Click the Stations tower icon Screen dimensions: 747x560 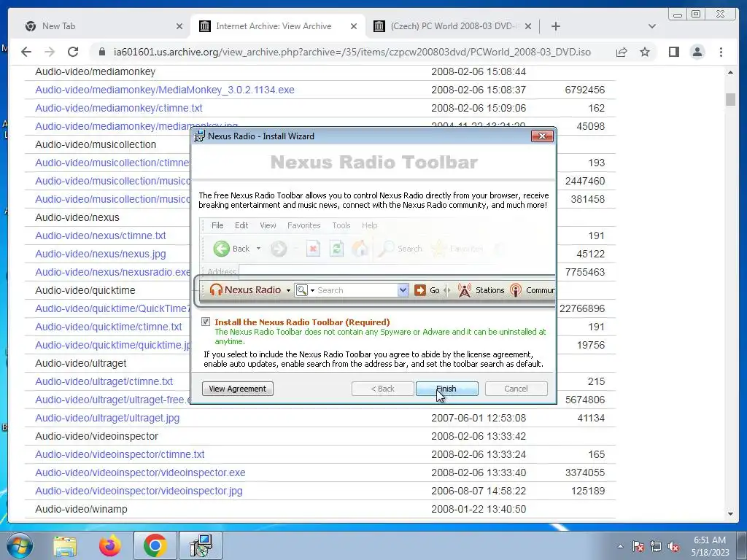[x=465, y=289]
